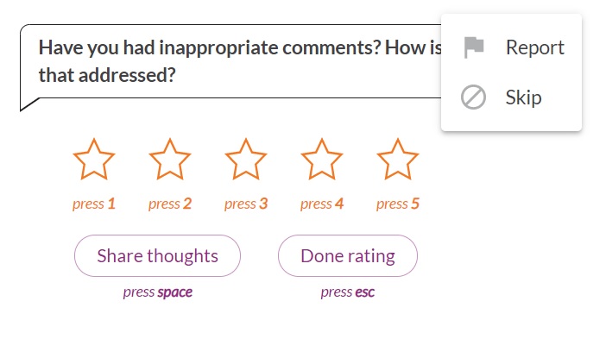This screenshot has height=364, width=606.
Task: Give a three star rating
Action: click(x=246, y=160)
